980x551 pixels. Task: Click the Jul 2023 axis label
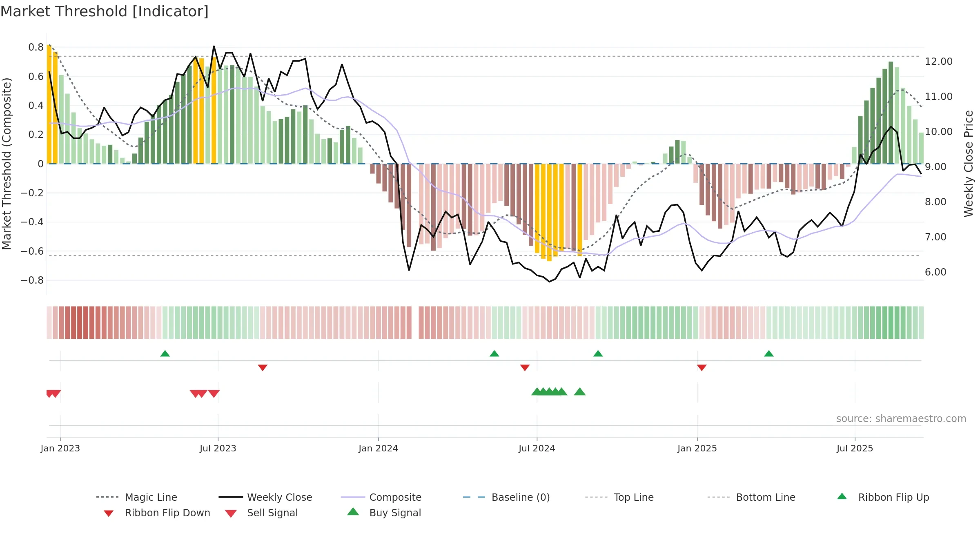(x=218, y=449)
